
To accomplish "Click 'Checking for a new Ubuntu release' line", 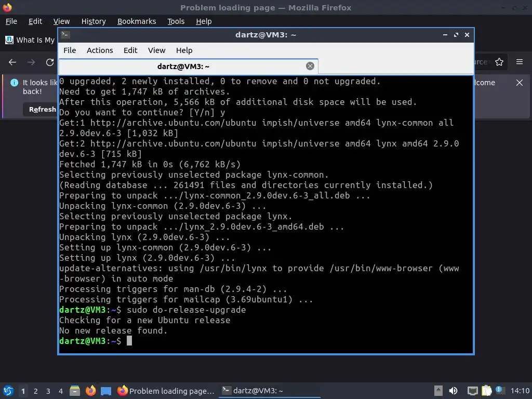I will coord(144,320).
